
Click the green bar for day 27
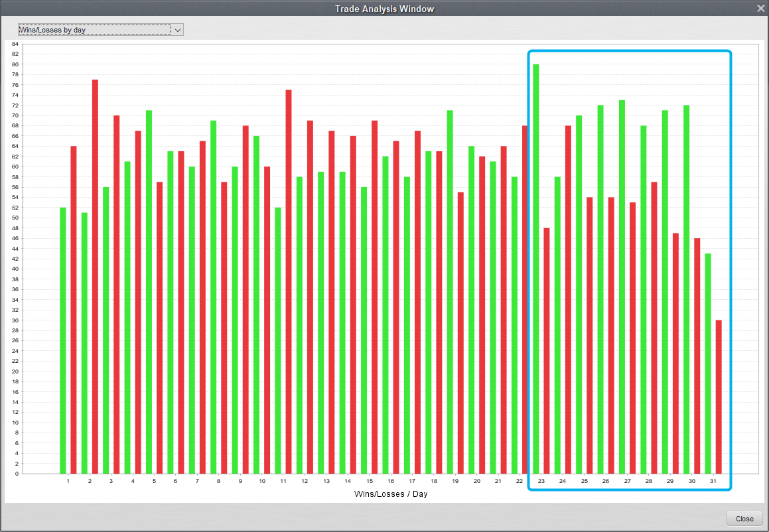[x=622, y=287]
